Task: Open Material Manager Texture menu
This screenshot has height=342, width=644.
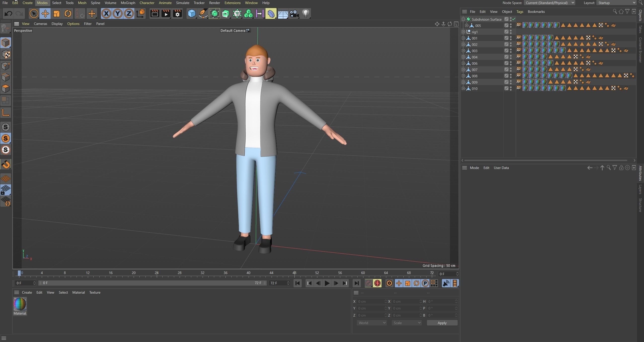Action: pyautogui.click(x=95, y=292)
